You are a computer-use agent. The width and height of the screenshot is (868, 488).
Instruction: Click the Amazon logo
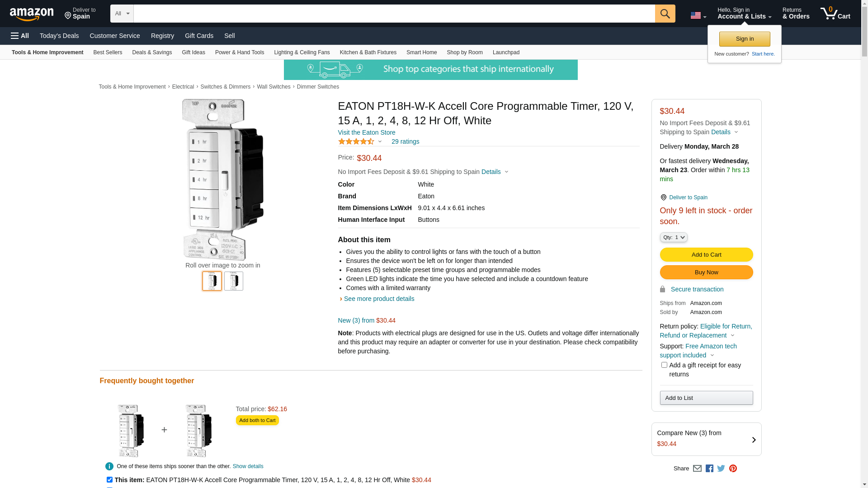tap(32, 14)
